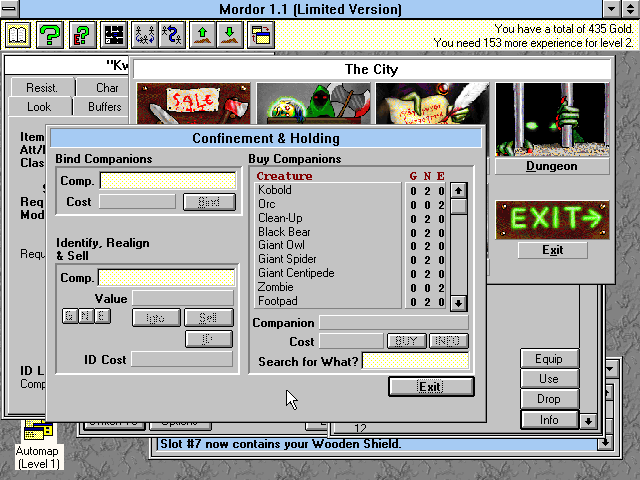Click title bar down arrow minimize button
Image resolution: width=640 pixels, height=480 pixels.
[611, 9]
